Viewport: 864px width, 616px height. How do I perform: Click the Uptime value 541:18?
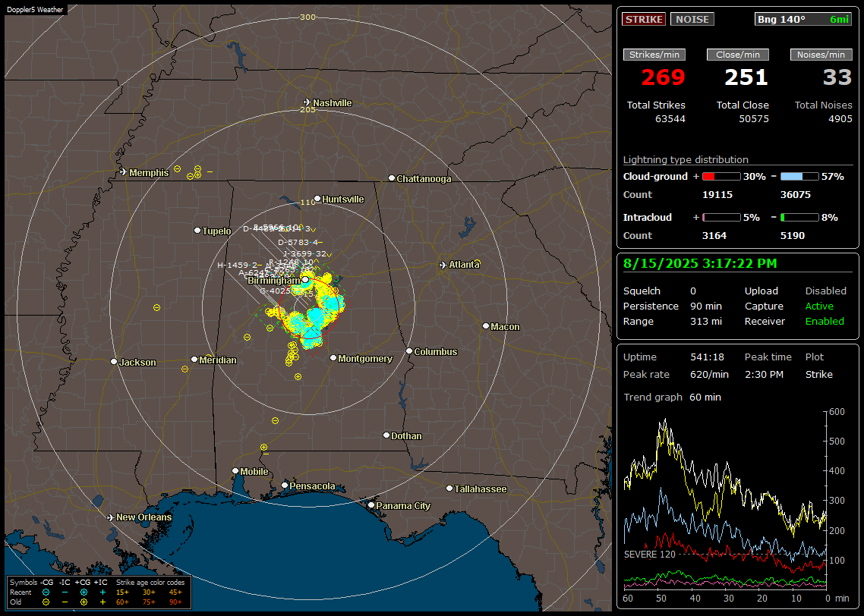707,357
